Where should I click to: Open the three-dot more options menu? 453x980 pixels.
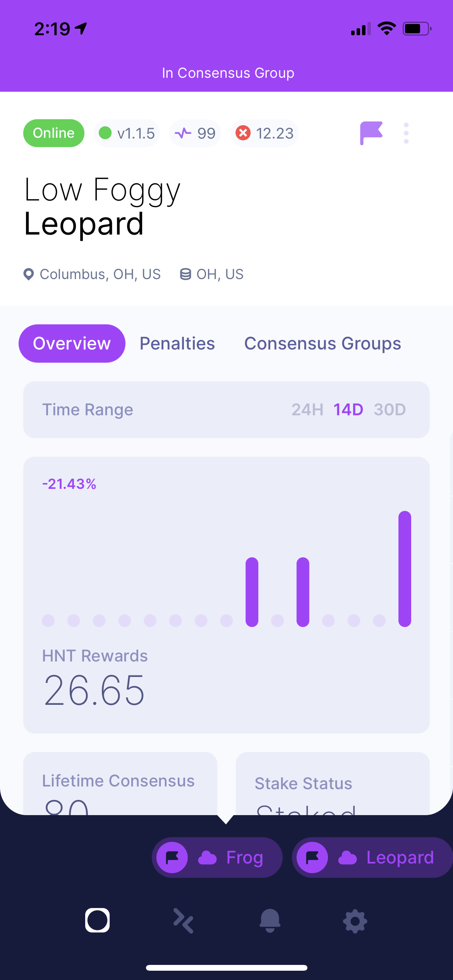(x=406, y=133)
